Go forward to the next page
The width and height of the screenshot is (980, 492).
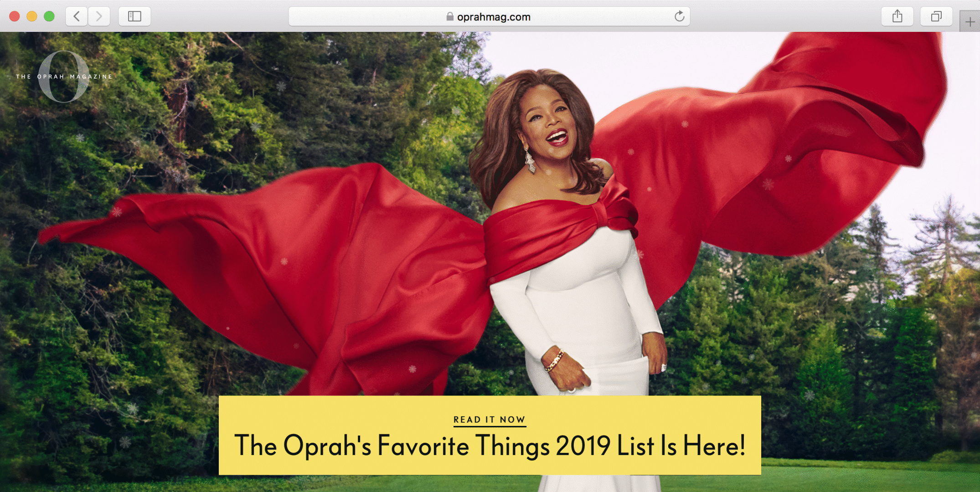coord(99,16)
